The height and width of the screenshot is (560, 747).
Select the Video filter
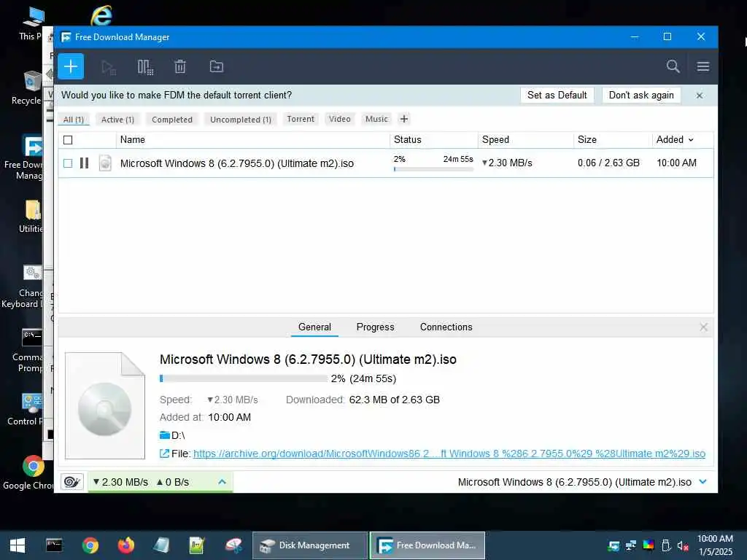click(340, 119)
